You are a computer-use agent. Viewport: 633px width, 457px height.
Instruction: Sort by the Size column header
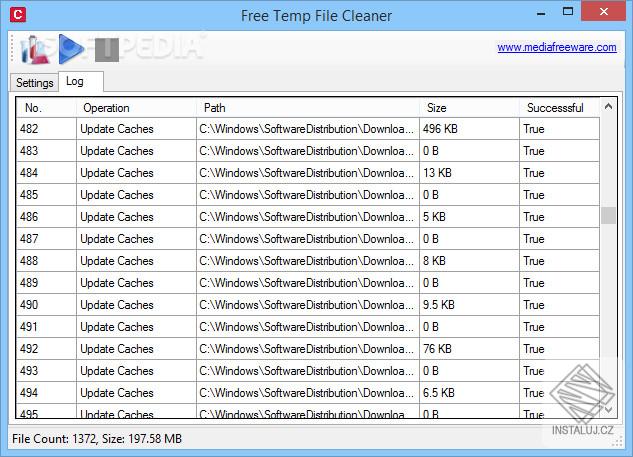pos(469,108)
